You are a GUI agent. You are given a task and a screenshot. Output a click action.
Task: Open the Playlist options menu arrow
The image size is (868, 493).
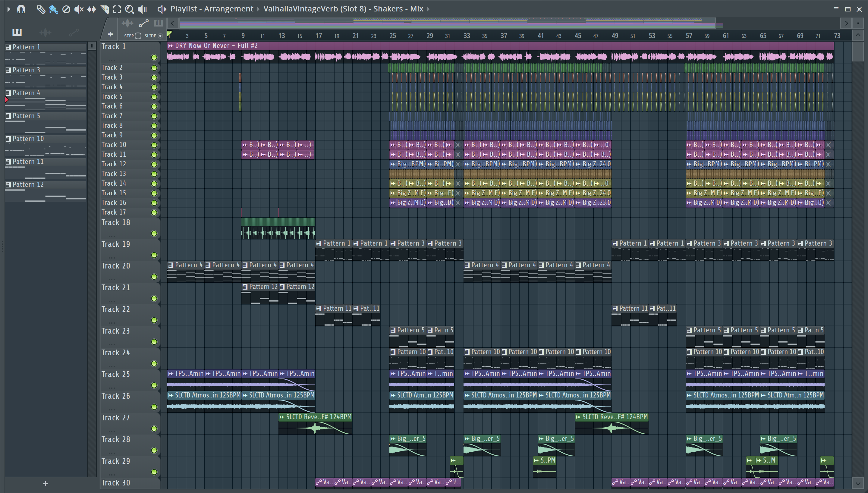9,9
